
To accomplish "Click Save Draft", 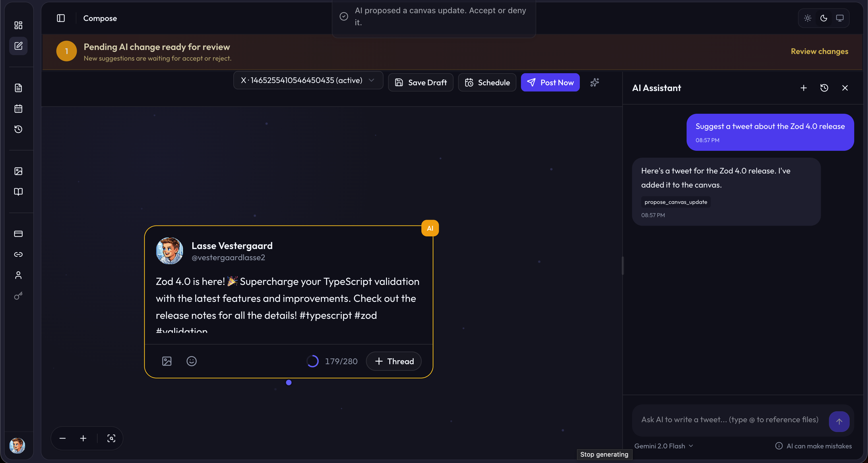I will tap(421, 82).
